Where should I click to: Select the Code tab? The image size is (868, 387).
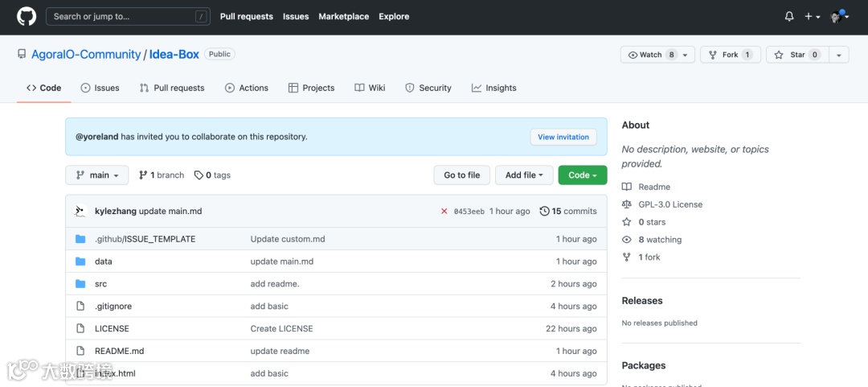point(43,88)
